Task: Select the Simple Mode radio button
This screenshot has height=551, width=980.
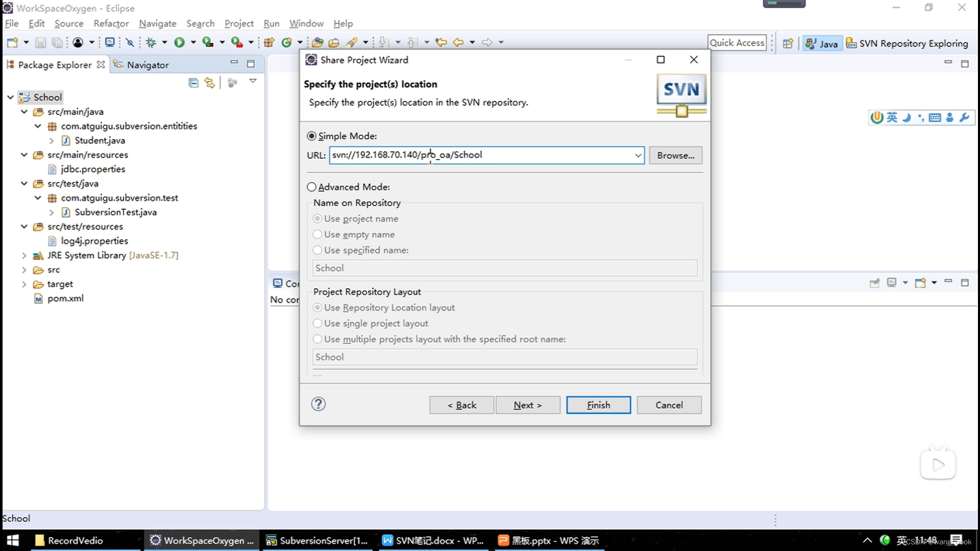Action: (x=311, y=136)
